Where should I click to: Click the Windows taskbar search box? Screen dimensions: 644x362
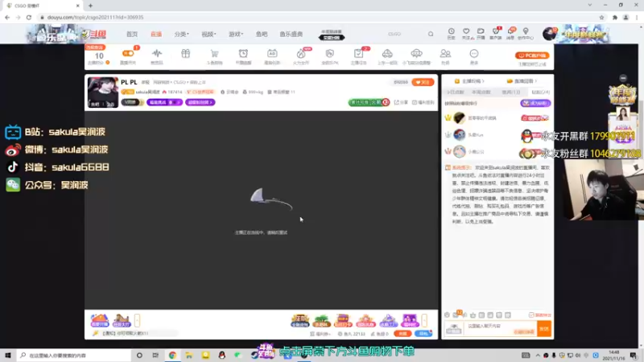pos(74,355)
